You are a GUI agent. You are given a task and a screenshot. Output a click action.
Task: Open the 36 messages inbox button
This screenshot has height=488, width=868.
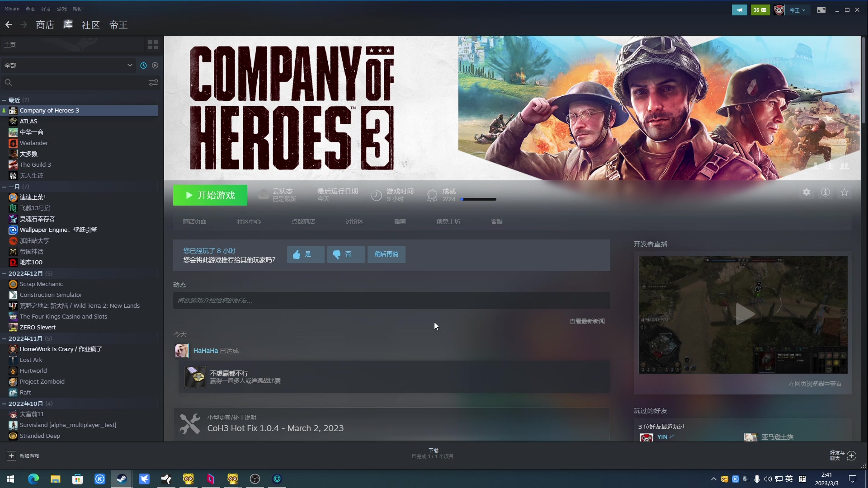(x=760, y=10)
